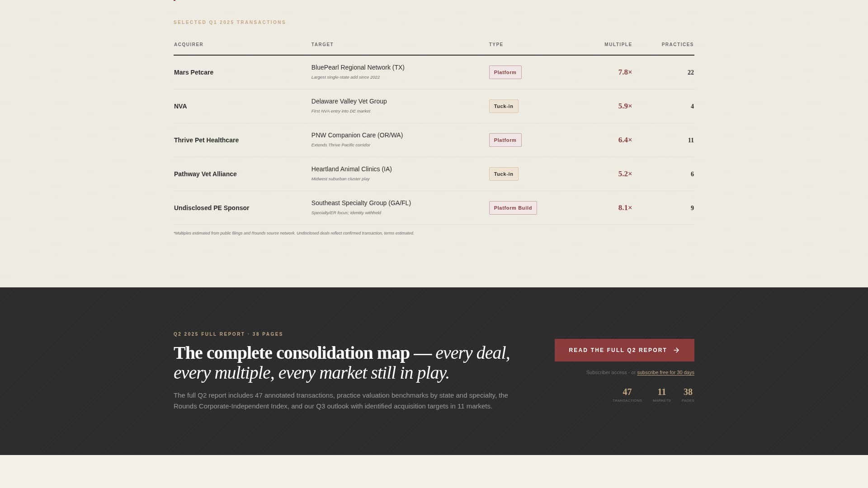The height and width of the screenshot is (488, 868).
Task: Click the Tuck-in tag in Pathway Vet Alliance row
Action: coord(504,174)
